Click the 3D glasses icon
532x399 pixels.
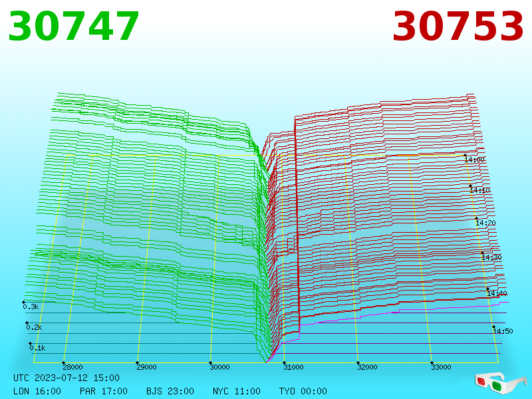[501, 383]
